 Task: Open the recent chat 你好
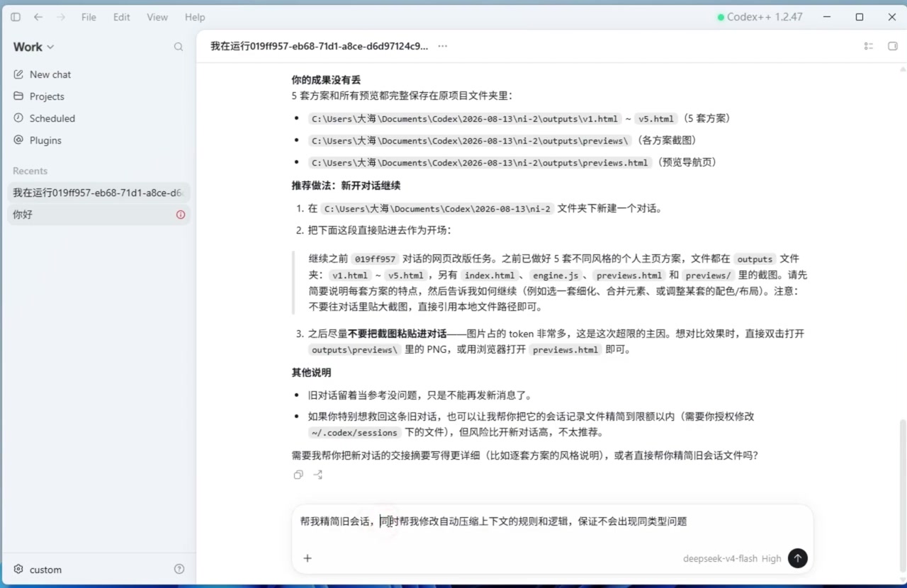(99, 215)
